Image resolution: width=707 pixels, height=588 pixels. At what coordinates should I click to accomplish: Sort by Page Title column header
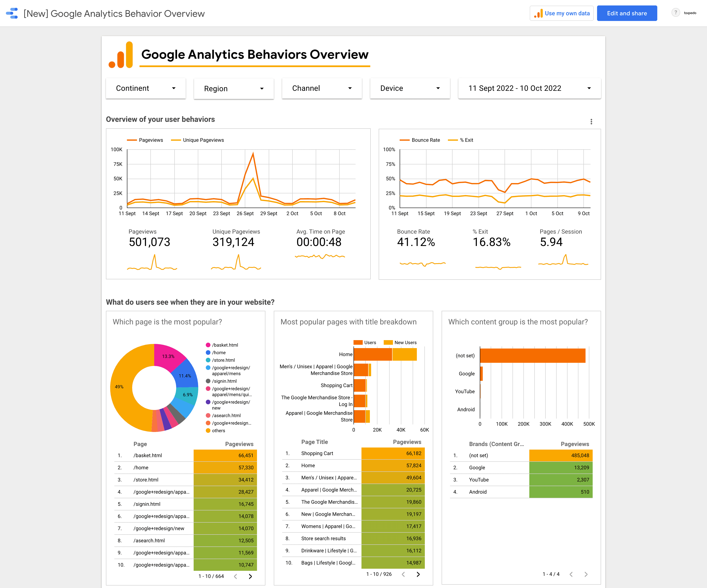pyautogui.click(x=314, y=442)
